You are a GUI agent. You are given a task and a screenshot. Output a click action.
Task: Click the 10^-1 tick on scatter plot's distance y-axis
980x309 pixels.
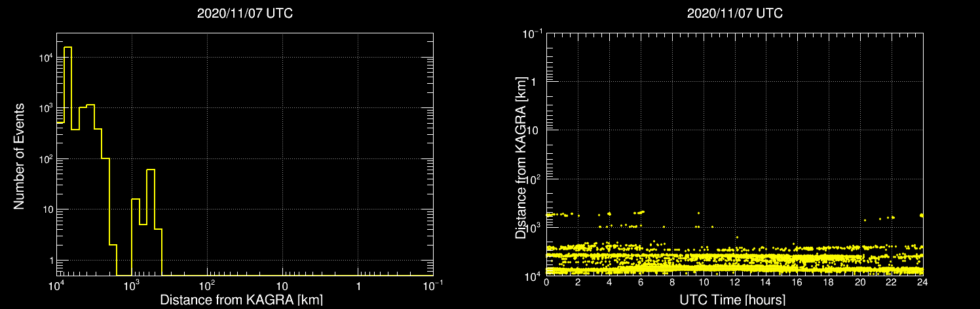point(533,33)
